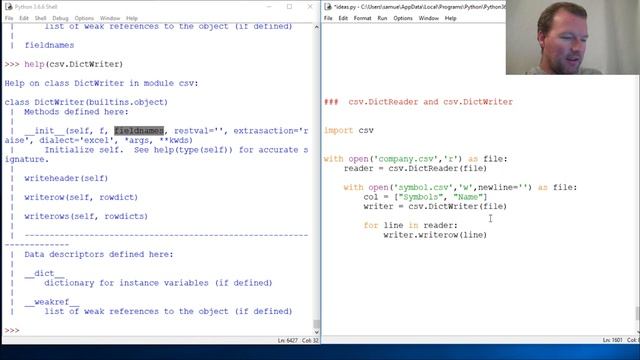This screenshot has width=640, height=360.
Task: Click 'class DictWriter(builtins.object)' line
Action: point(86,102)
